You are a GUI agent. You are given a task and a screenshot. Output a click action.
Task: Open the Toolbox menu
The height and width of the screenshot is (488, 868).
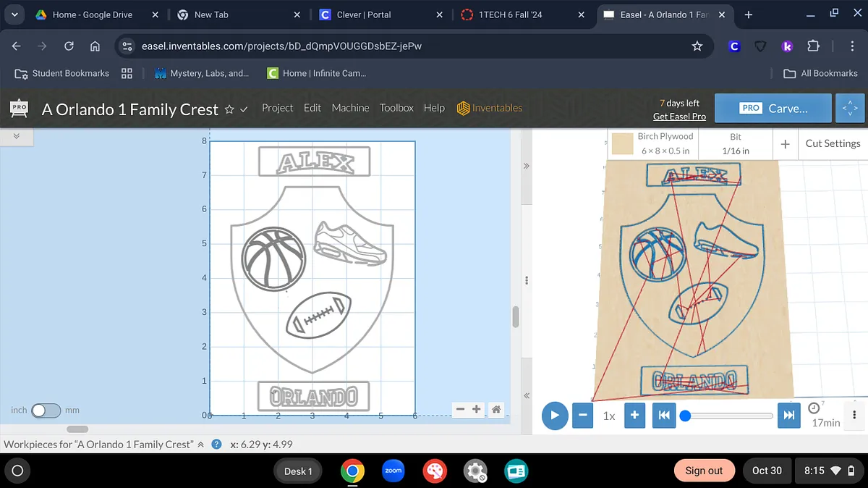click(396, 108)
